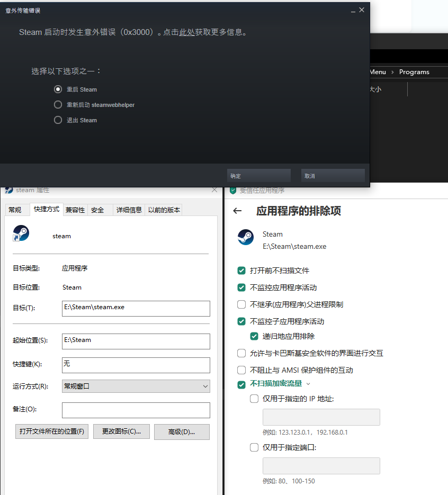This screenshot has height=495, width=448.
Task: Choose 重新启动 steamwebhelper radio option
Action: click(58, 104)
